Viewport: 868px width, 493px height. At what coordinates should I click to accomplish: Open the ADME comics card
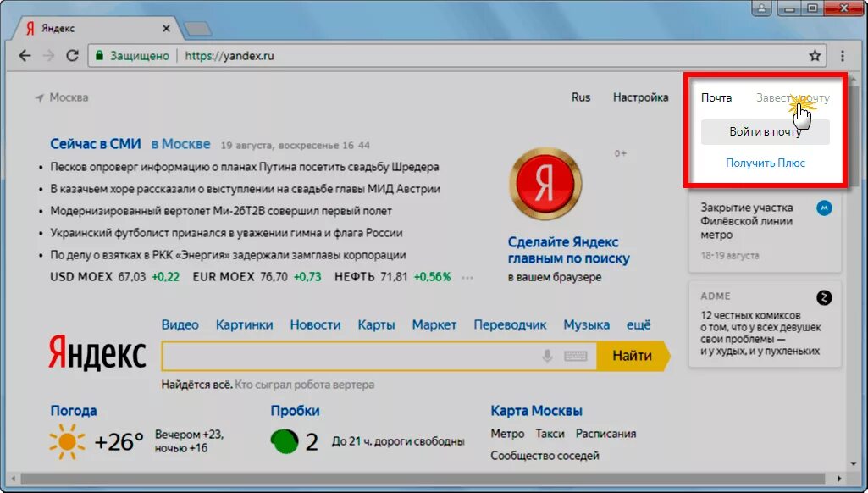click(765, 324)
